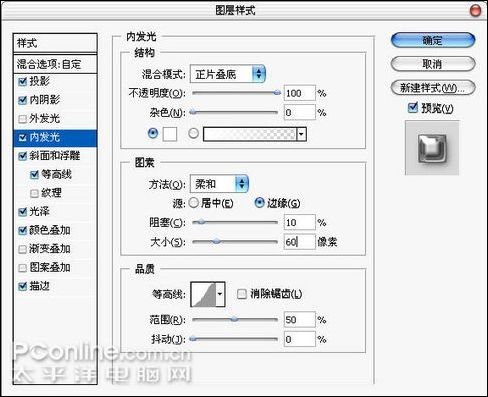
Task: Click the 等高线 contour curve thumbnail
Action: (203, 294)
